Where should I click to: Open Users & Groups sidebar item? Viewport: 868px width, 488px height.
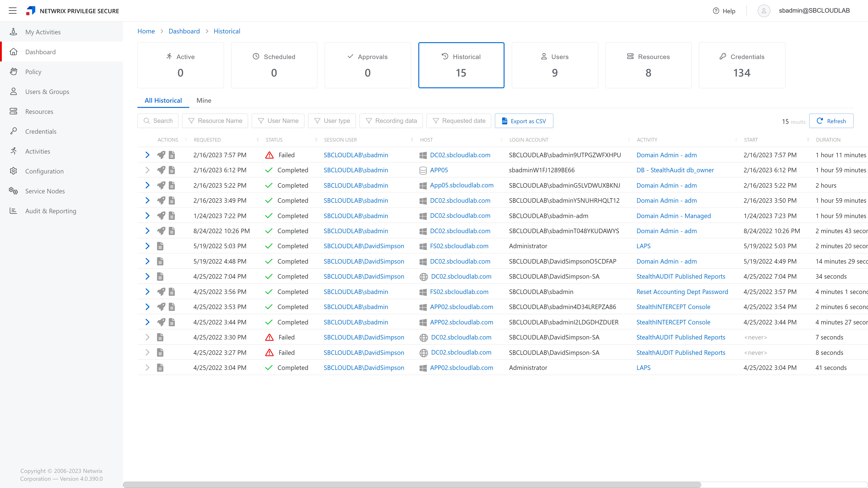tap(62, 92)
